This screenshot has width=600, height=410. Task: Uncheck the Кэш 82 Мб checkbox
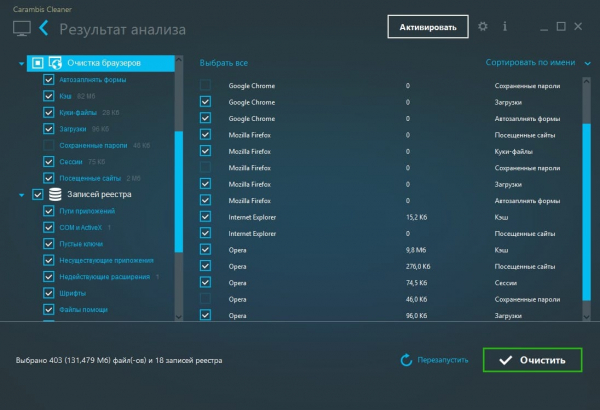pos(49,96)
